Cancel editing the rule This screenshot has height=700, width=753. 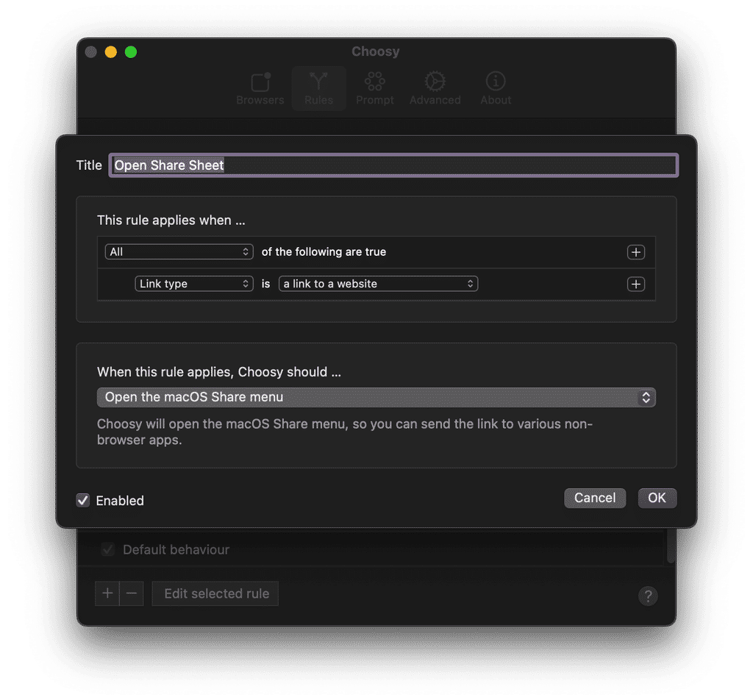click(x=595, y=498)
